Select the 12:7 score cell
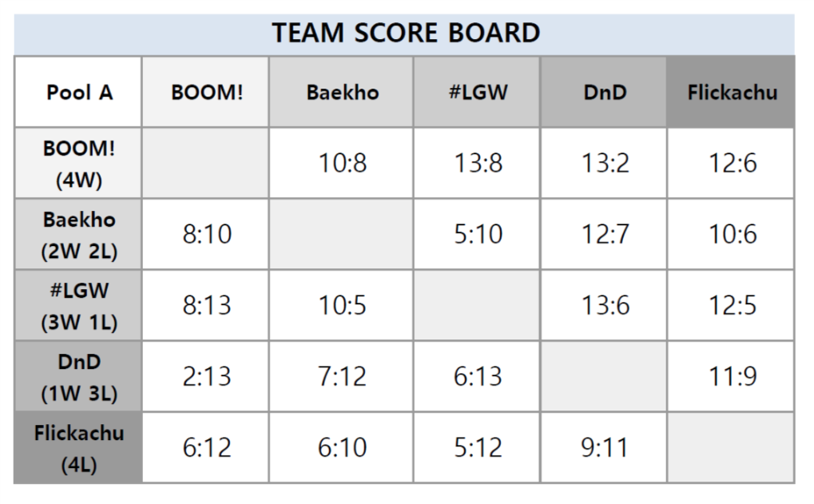This screenshot has height=504, width=814. click(604, 234)
